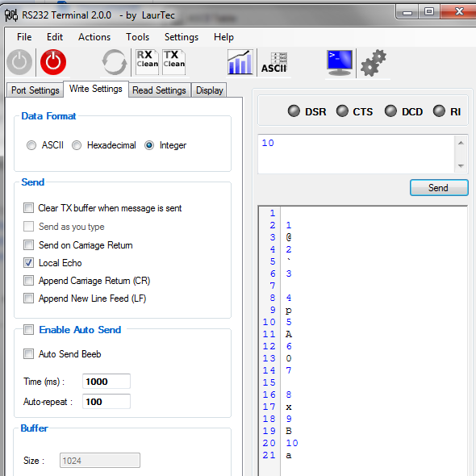Viewport: 476px width, 476px height.
Task: Click the Send button
Action: coord(439,188)
